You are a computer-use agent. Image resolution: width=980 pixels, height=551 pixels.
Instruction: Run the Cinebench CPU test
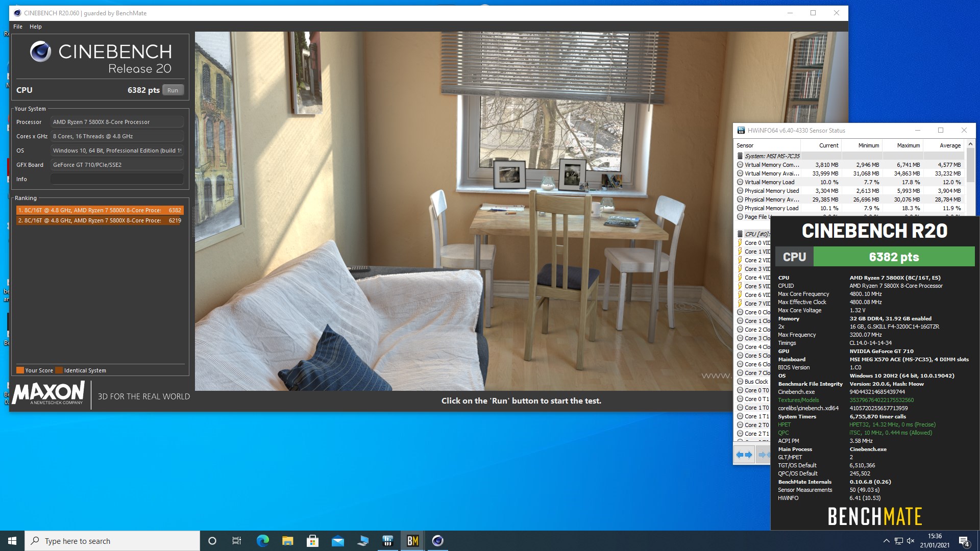(173, 90)
